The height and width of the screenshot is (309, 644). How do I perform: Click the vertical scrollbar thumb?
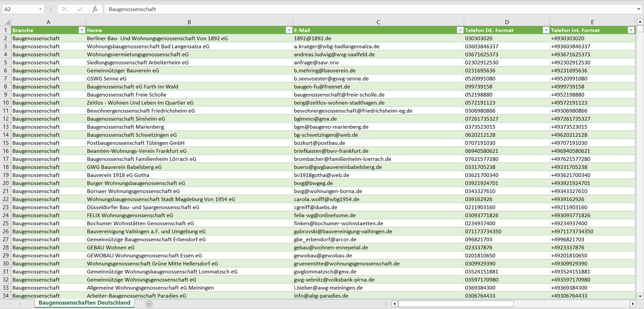(640, 29)
